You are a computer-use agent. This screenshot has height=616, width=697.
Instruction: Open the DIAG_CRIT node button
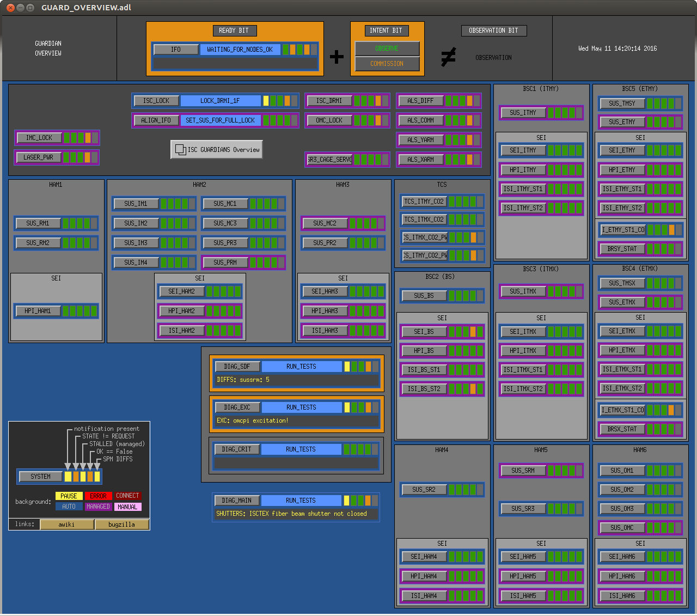point(237,449)
